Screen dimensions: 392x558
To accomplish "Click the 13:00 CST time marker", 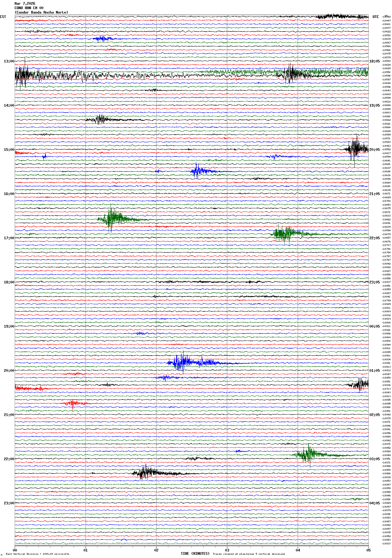I will 9,61.
